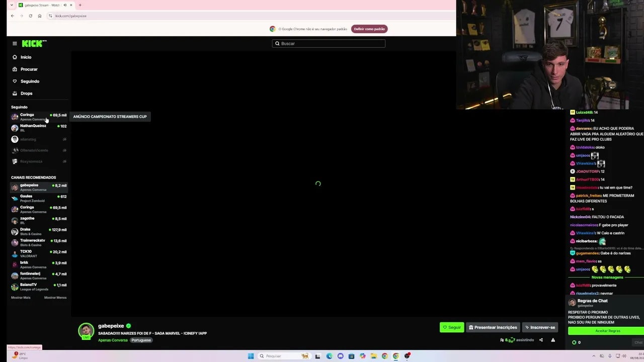
Task: Click the Kick logo
Action: pos(34,44)
